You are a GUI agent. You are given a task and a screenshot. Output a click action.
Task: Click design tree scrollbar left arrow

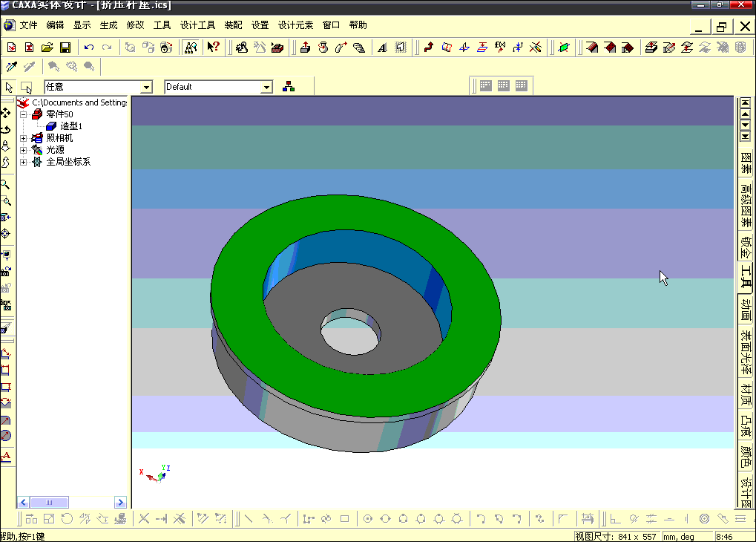(23, 503)
